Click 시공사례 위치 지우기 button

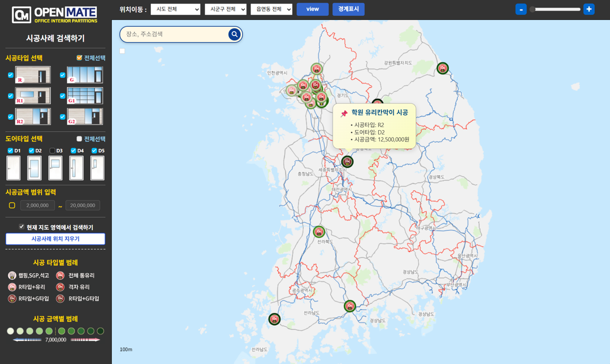click(55, 239)
